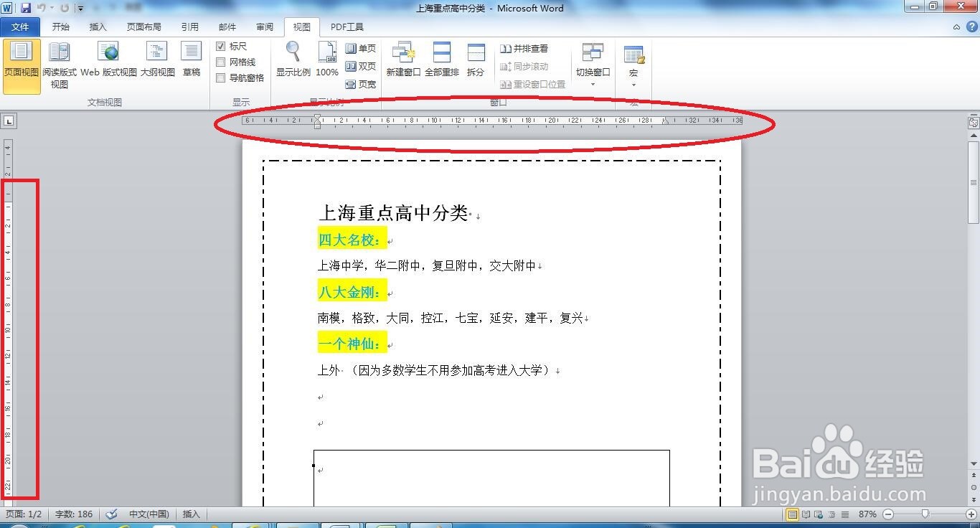Enable View Side by Side (并排查看)
Viewport: 980px width, 528px height.
click(x=524, y=48)
